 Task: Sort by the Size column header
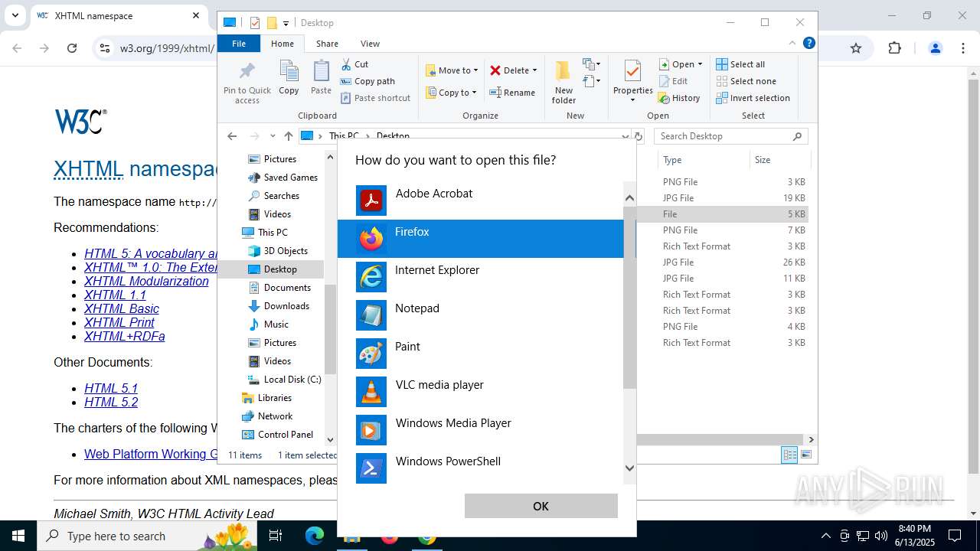pyautogui.click(x=779, y=160)
